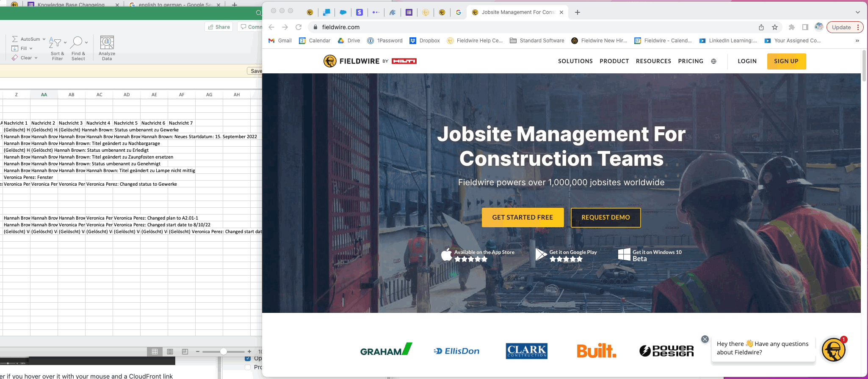
Task: Click the browser Back arrow
Action: click(271, 27)
